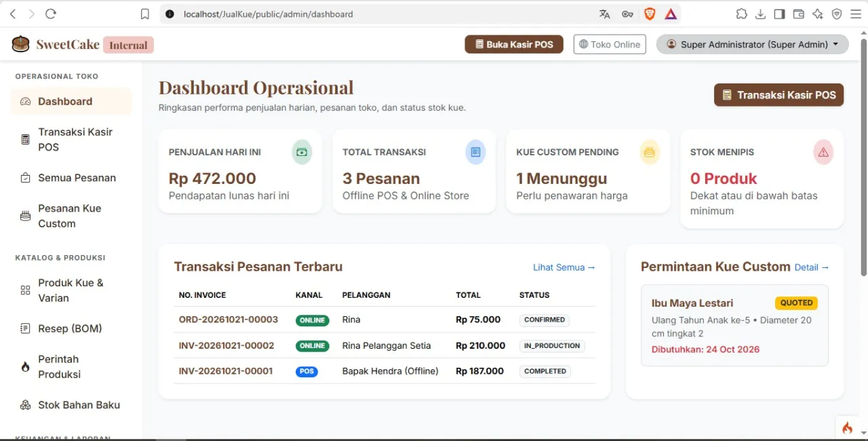Reload the current page
The image size is (868, 441).
coord(50,14)
